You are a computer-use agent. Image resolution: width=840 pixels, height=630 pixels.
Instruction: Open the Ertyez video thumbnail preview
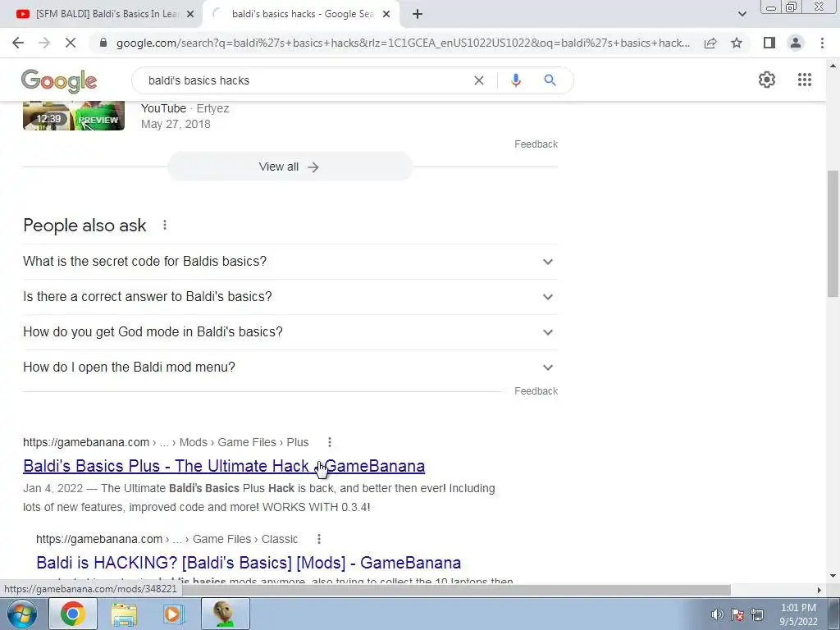point(74,115)
